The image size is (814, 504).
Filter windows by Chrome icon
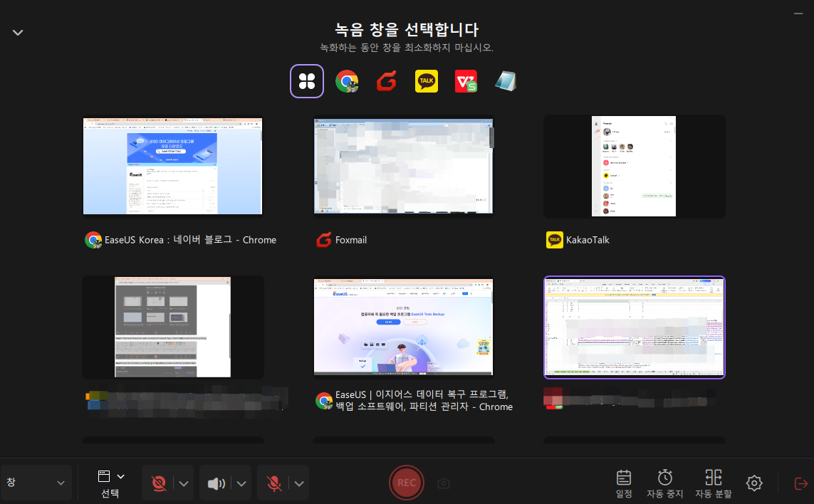[x=347, y=81]
